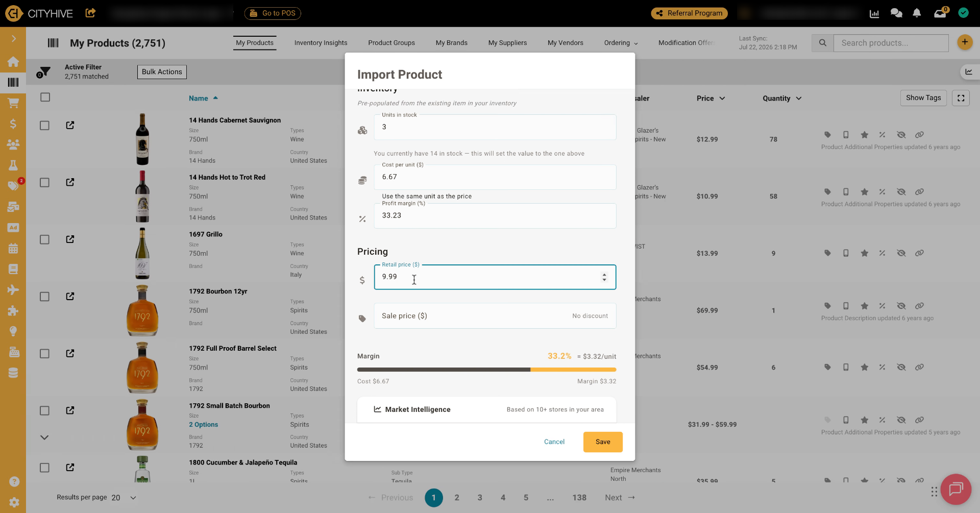Select the 1697 Grillo checkbox
The image size is (980, 513).
pos(45,239)
